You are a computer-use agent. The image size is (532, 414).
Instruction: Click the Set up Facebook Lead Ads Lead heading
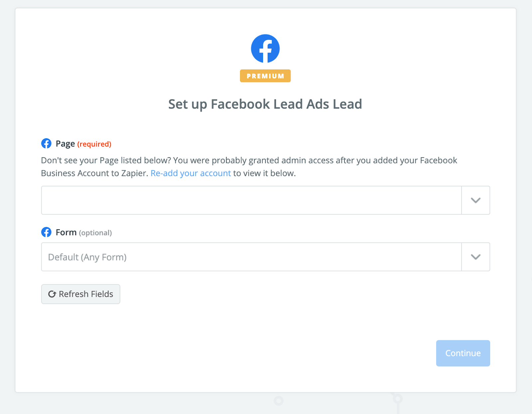click(x=265, y=104)
